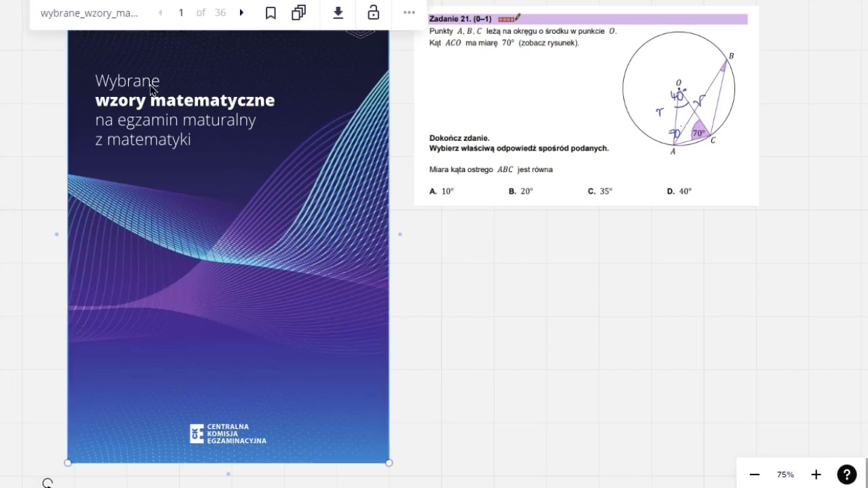Open the help question mark button
868x488 pixels.
(847, 474)
